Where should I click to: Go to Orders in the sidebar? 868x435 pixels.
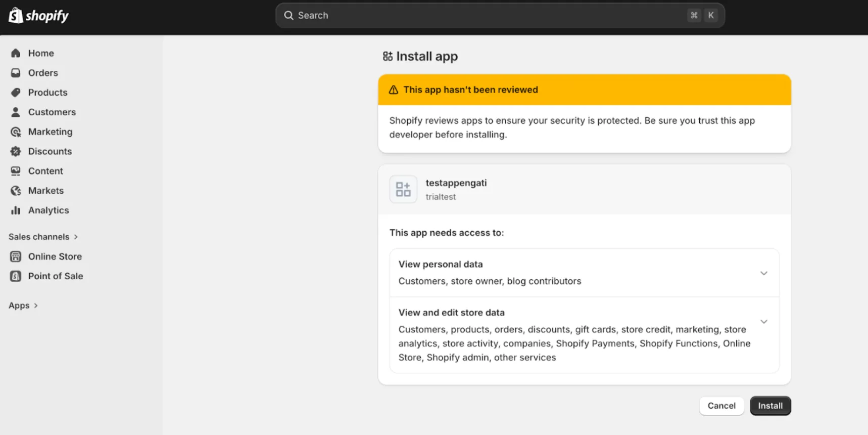43,73
